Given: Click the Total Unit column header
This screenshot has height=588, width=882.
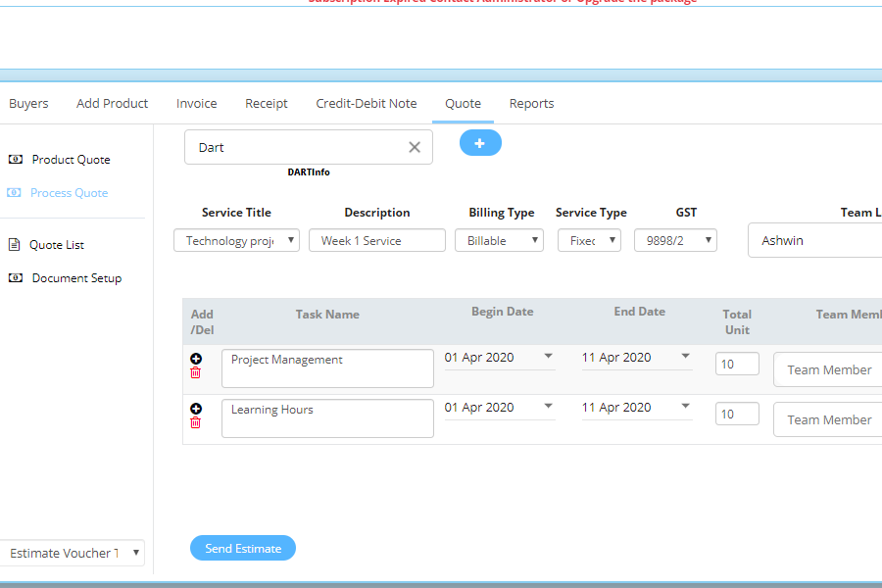Looking at the screenshot, I should [737, 322].
